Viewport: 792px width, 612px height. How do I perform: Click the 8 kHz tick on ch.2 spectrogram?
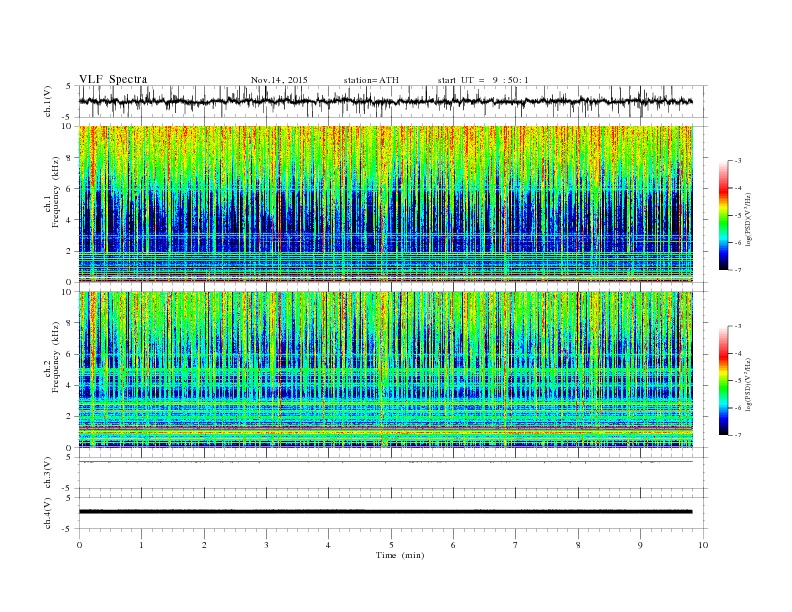(x=70, y=323)
